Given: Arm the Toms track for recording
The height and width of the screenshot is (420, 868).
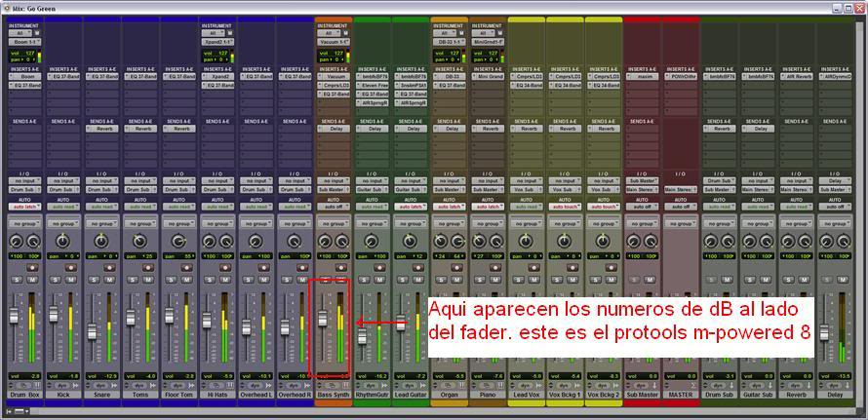Looking at the screenshot, I should 148,267.
